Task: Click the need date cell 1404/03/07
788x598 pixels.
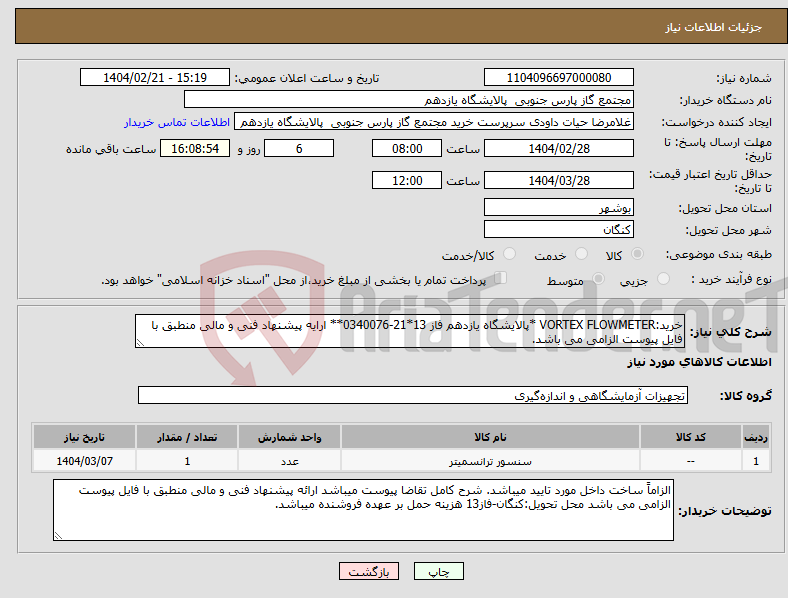Action: [x=84, y=461]
